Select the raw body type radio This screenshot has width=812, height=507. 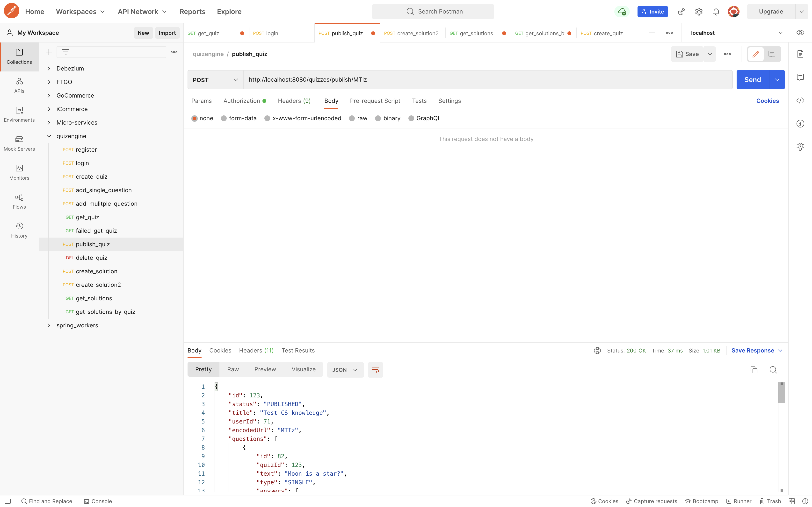coord(352,118)
